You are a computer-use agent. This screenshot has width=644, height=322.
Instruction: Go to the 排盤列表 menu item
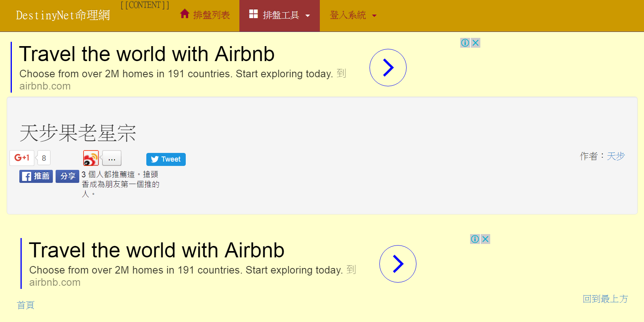pyautogui.click(x=211, y=15)
